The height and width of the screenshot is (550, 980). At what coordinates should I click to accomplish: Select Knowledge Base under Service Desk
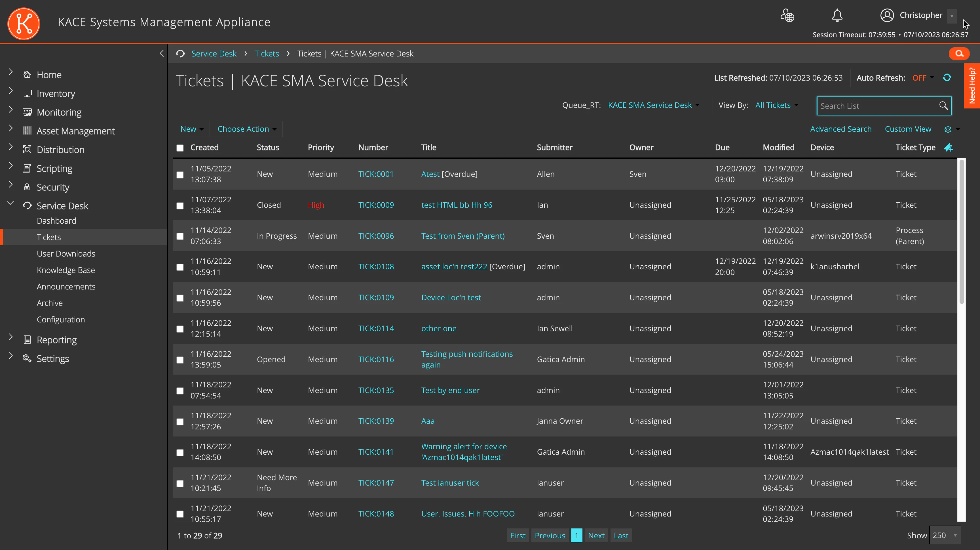click(x=66, y=270)
